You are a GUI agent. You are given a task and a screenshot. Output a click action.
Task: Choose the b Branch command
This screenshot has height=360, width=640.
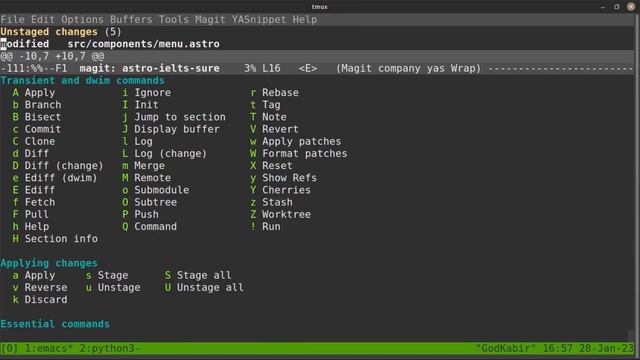tap(37, 105)
